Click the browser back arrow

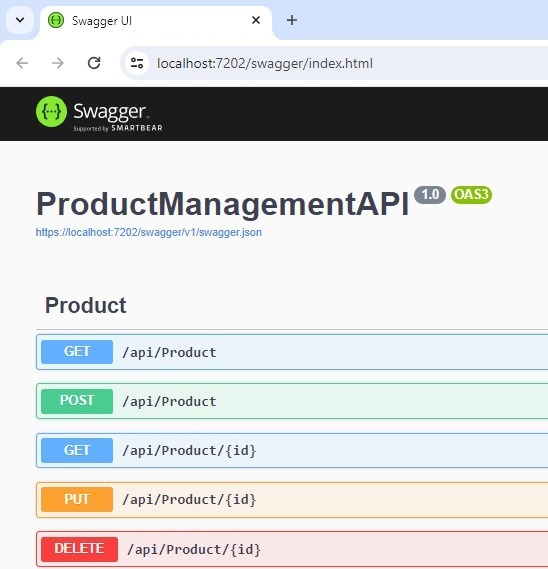22,63
